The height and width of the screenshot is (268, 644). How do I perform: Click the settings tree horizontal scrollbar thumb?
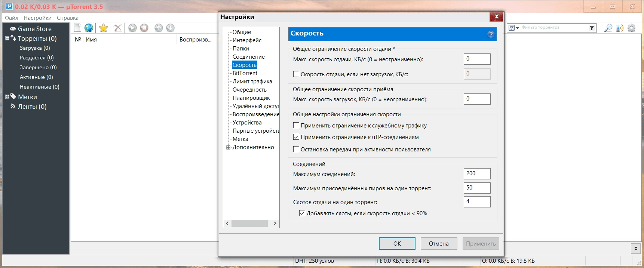[x=249, y=223]
